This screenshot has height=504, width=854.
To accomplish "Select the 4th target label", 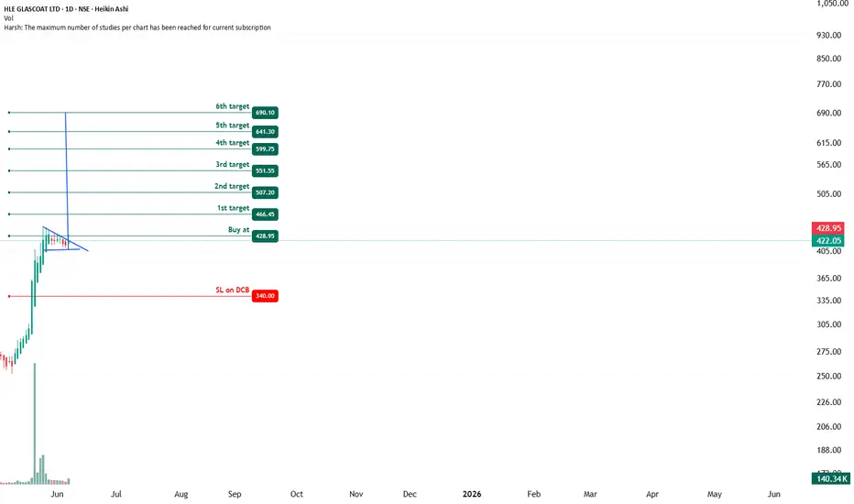I will coord(232,143).
